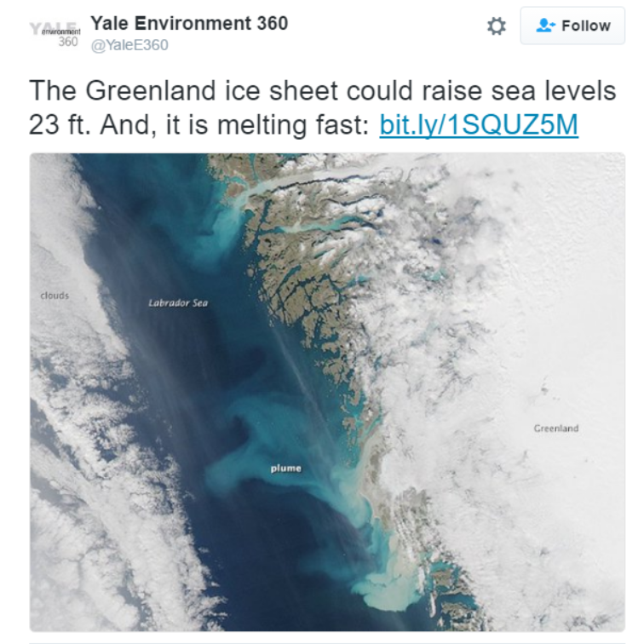
Task: Click the tweet text about Greenland ice sheet
Action: pos(322,107)
